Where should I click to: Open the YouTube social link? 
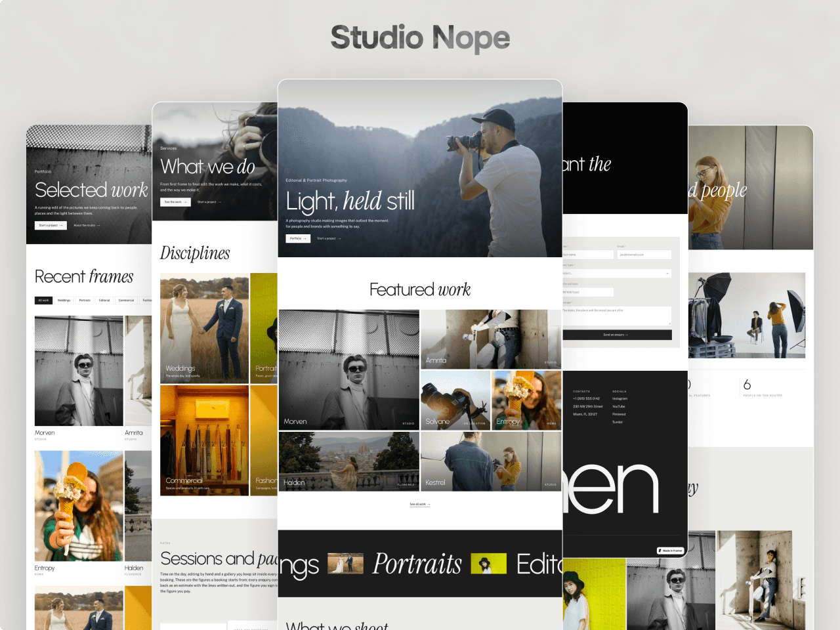click(619, 406)
